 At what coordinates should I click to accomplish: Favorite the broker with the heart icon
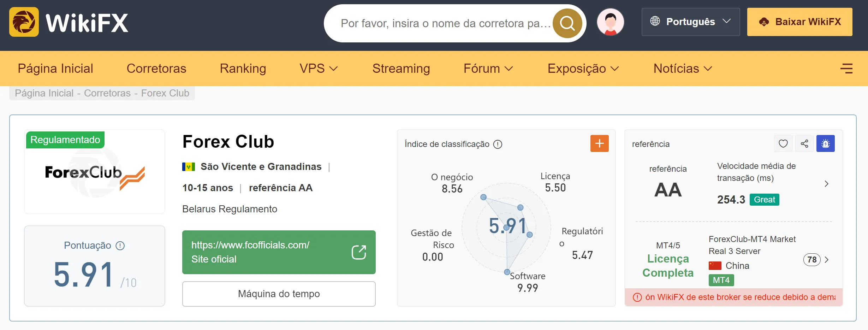coord(783,143)
